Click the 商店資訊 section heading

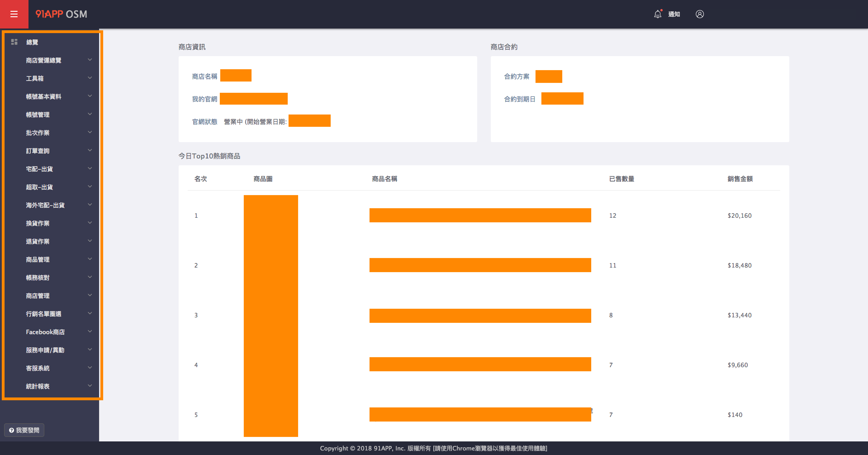tap(192, 47)
